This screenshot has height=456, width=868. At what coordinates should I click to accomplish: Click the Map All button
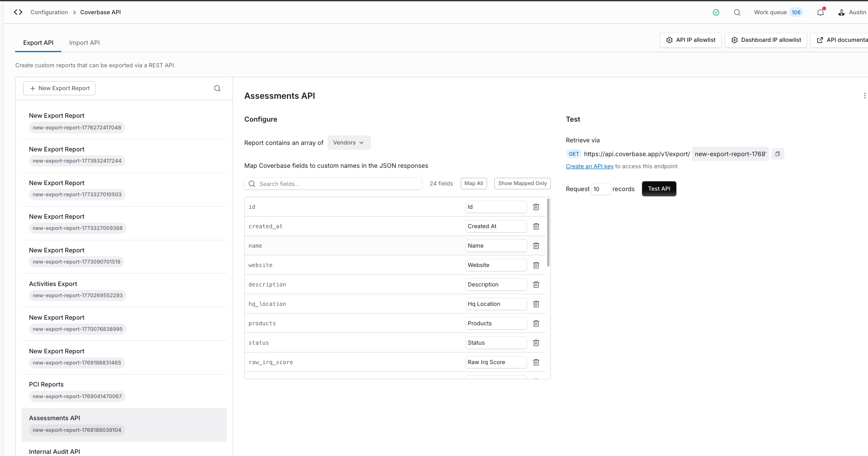(474, 183)
